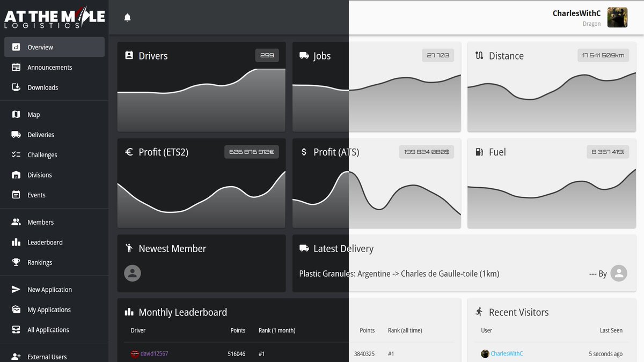The image size is (644, 362).
Task: Click the Leaderboard bars sidebar icon
Action: click(x=16, y=242)
